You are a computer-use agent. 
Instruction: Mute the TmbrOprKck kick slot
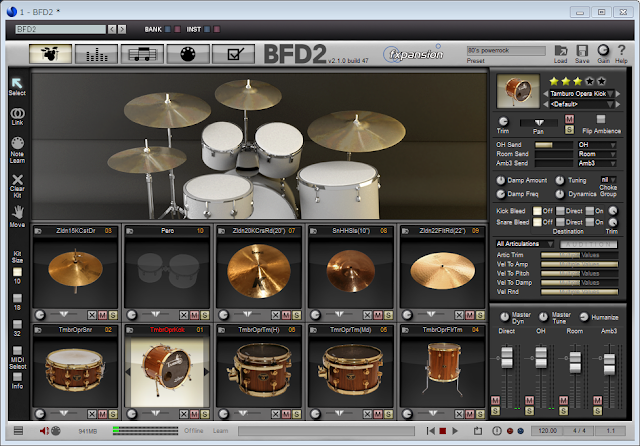point(194,414)
